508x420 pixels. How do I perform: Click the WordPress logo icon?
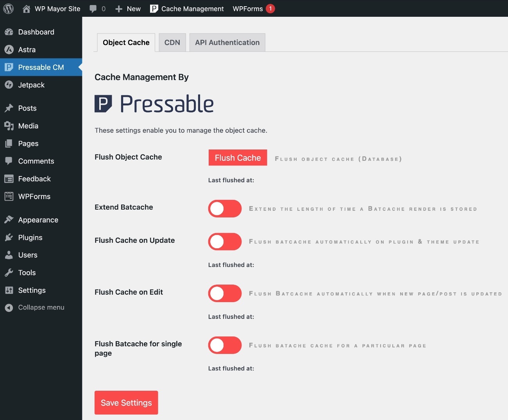click(x=9, y=9)
